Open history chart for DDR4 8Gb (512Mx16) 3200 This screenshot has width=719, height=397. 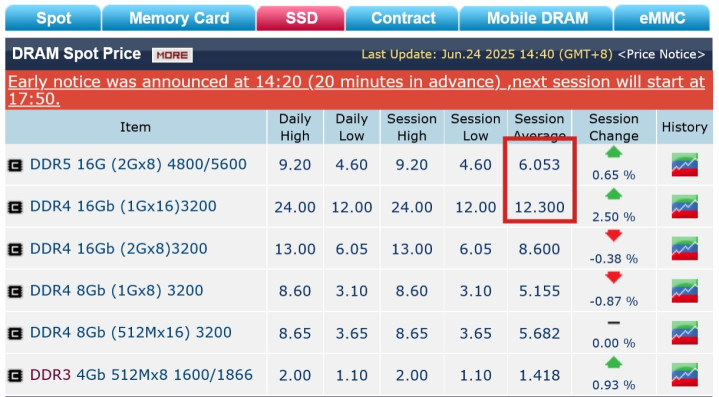(685, 333)
